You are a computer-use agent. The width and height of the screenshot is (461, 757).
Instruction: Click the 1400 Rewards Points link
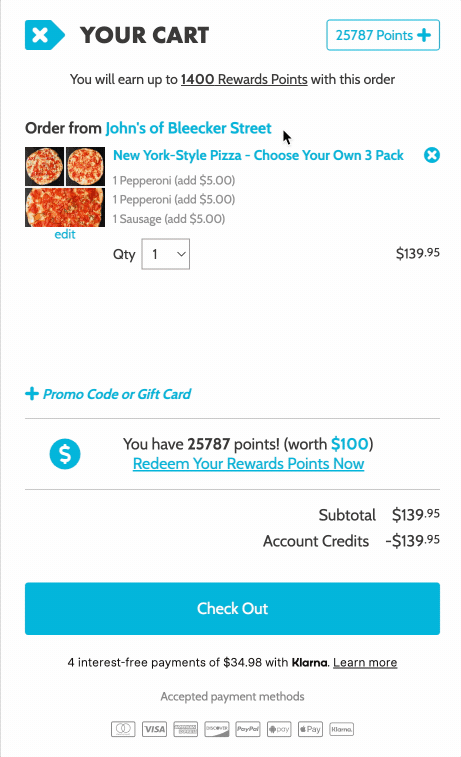click(244, 79)
